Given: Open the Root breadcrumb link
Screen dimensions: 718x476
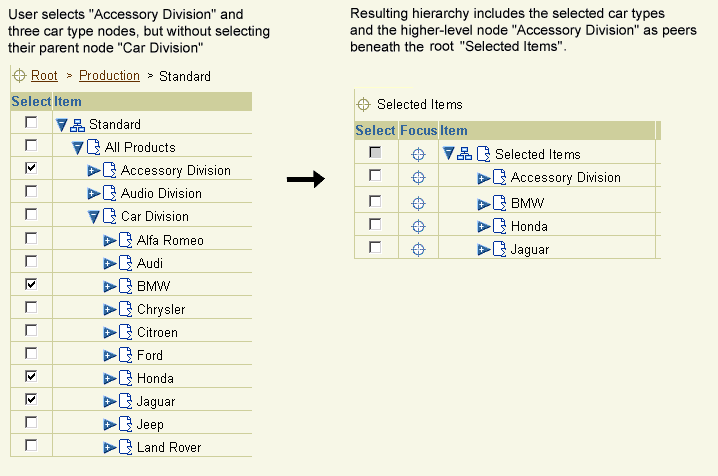Looking at the screenshot, I should (x=44, y=76).
